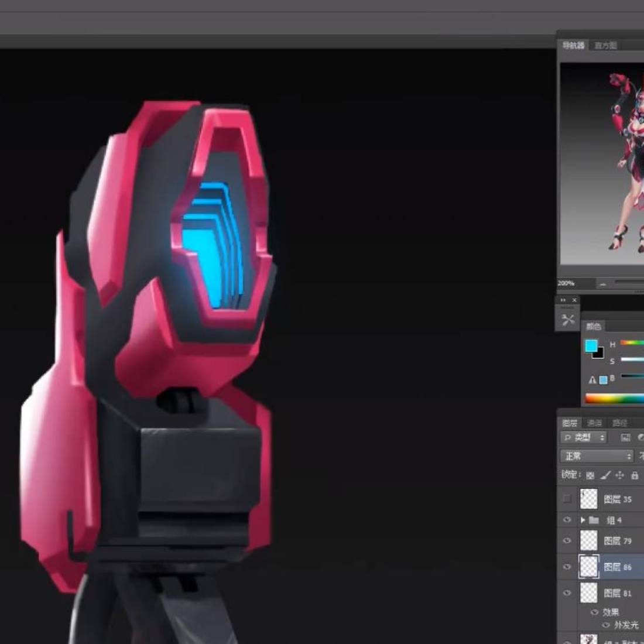Click the pixel layer filter icon

625,437
